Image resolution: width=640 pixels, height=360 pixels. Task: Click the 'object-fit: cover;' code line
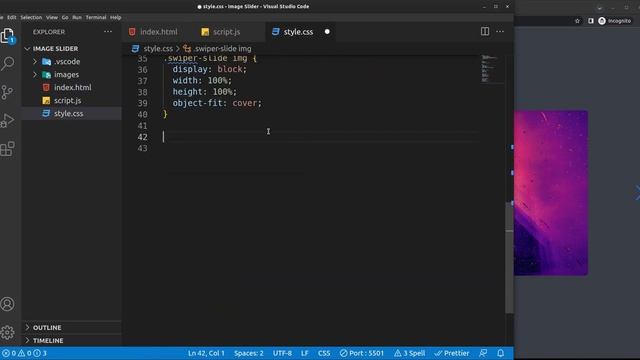217,103
